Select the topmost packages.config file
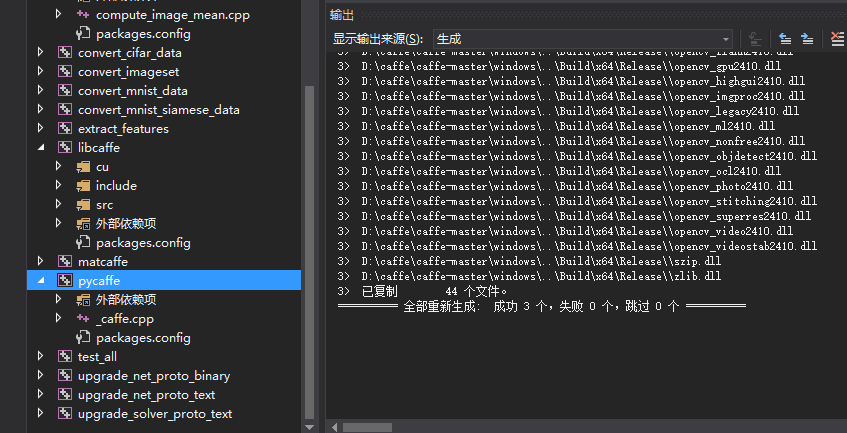 [x=143, y=34]
